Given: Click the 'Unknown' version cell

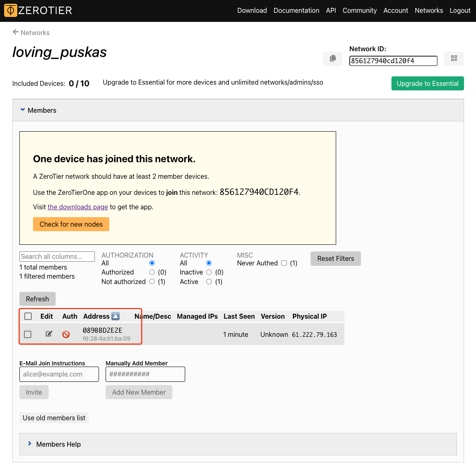Looking at the screenshot, I should coord(274,334).
